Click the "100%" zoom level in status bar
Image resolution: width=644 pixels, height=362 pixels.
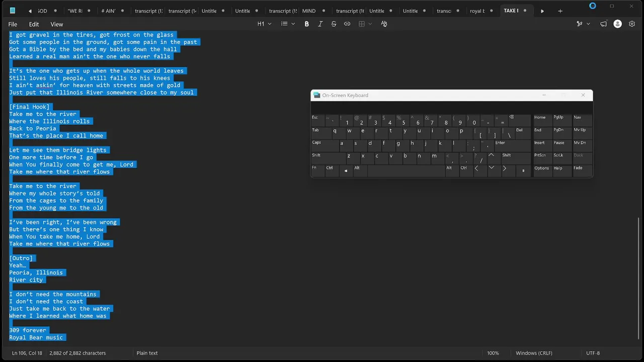493,353
